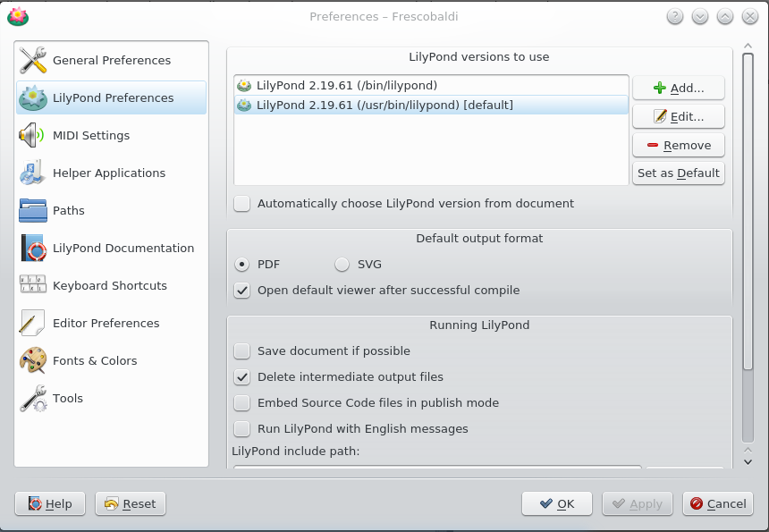Click the Helper Applications icon
769x532 pixels.
point(33,173)
